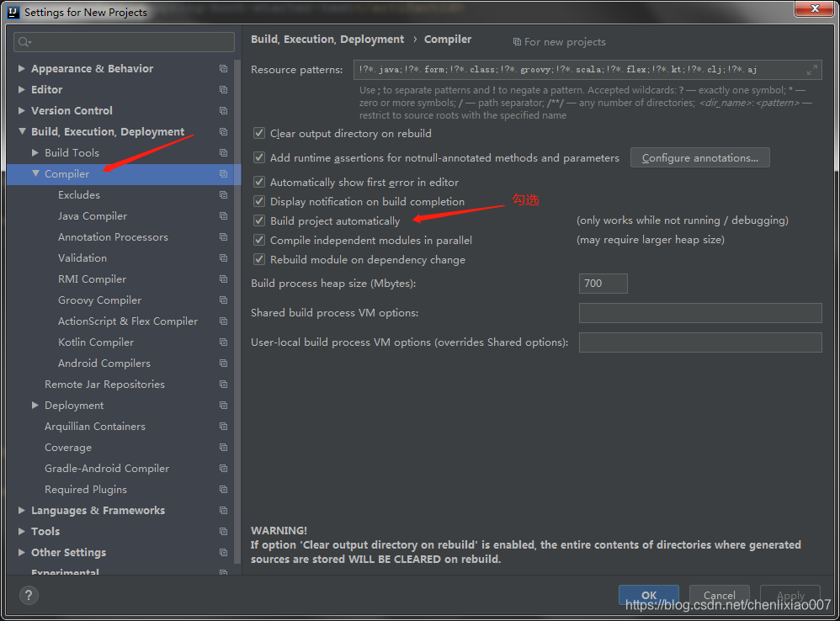Image resolution: width=840 pixels, height=621 pixels.
Task: Click the project-level icon beside Appearance & Behavior
Action: (x=223, y=68)
